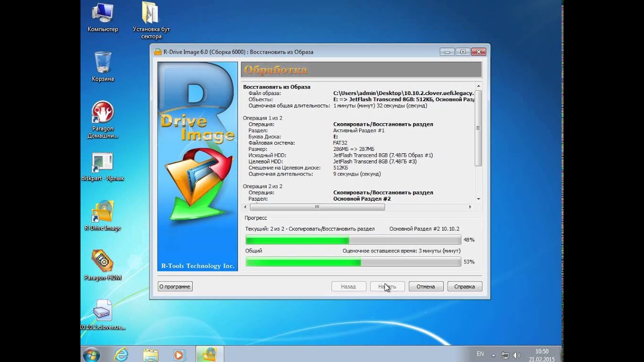The height and width of the screenshot is (362, 644).
Task: Minimize the R-Drive Image window
Action: tap(447, 52)
